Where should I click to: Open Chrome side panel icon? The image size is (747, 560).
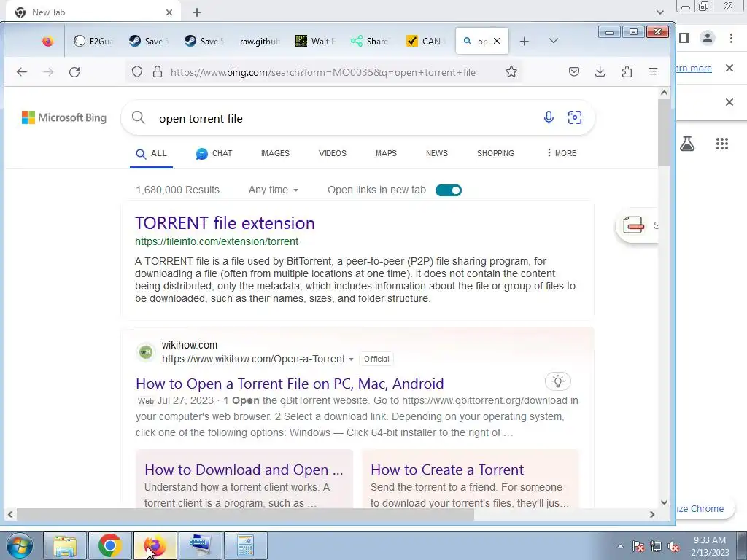tap(684, 38)
